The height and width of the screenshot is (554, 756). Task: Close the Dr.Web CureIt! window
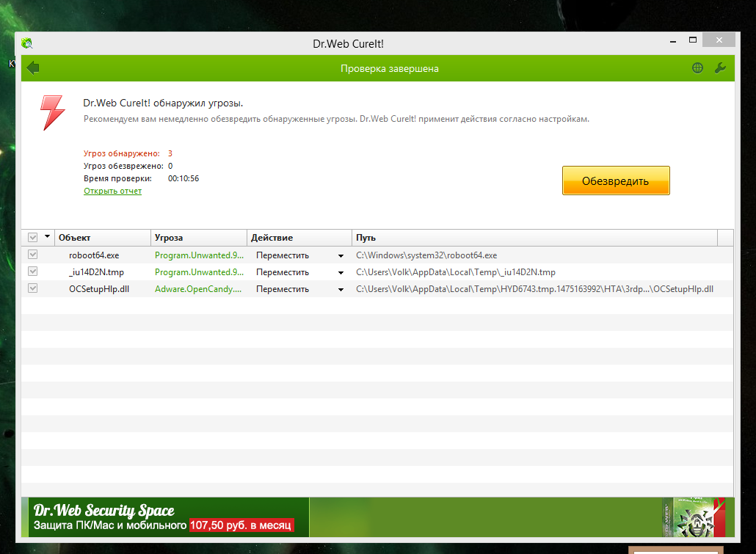pos(719,40)
